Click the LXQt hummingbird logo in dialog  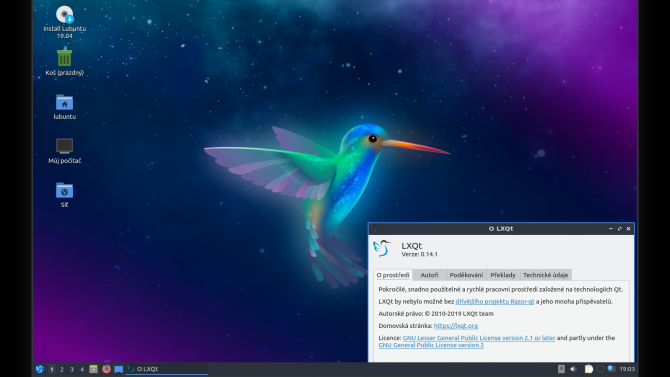click(382, 248)
